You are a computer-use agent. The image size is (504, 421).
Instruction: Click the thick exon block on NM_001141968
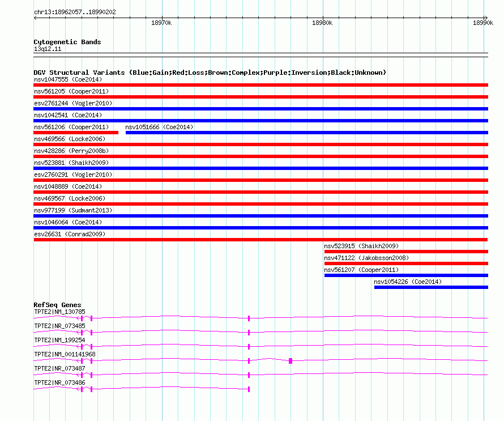point(291,361)
